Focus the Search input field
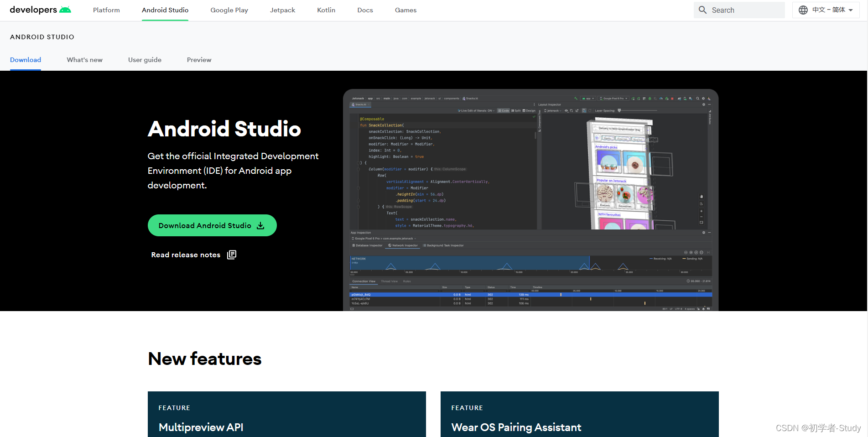This screenshot has height=437, width=868. tap(739, 10)
